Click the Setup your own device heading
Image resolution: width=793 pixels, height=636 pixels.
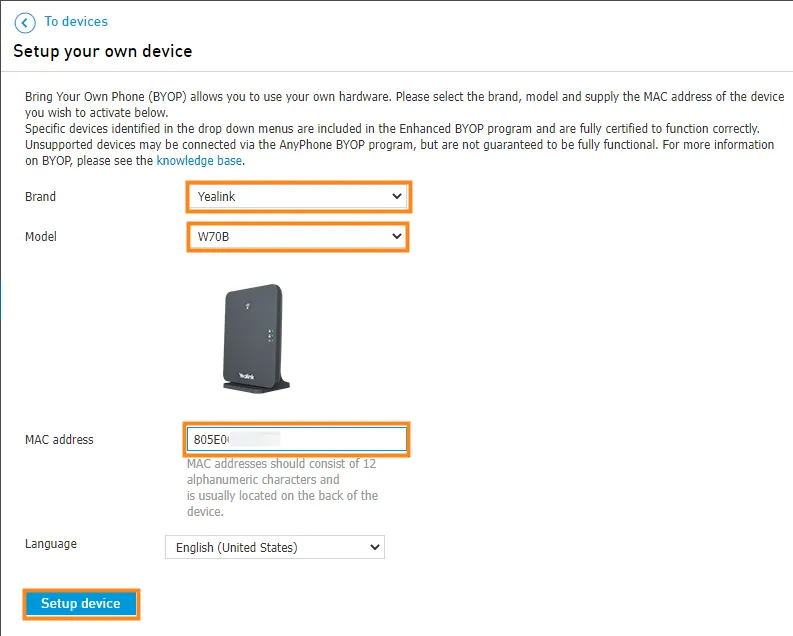103,52
